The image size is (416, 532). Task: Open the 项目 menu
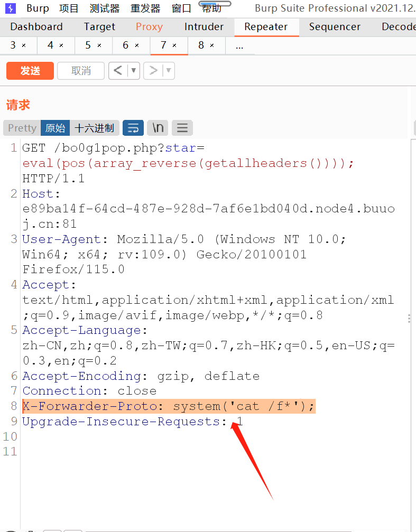(x=69, y=8)
